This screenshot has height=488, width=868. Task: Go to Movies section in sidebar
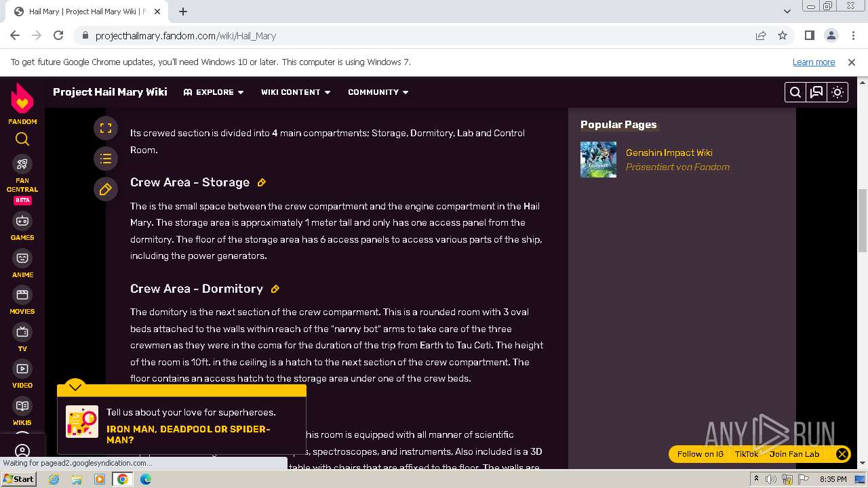(x=22, y=301)
